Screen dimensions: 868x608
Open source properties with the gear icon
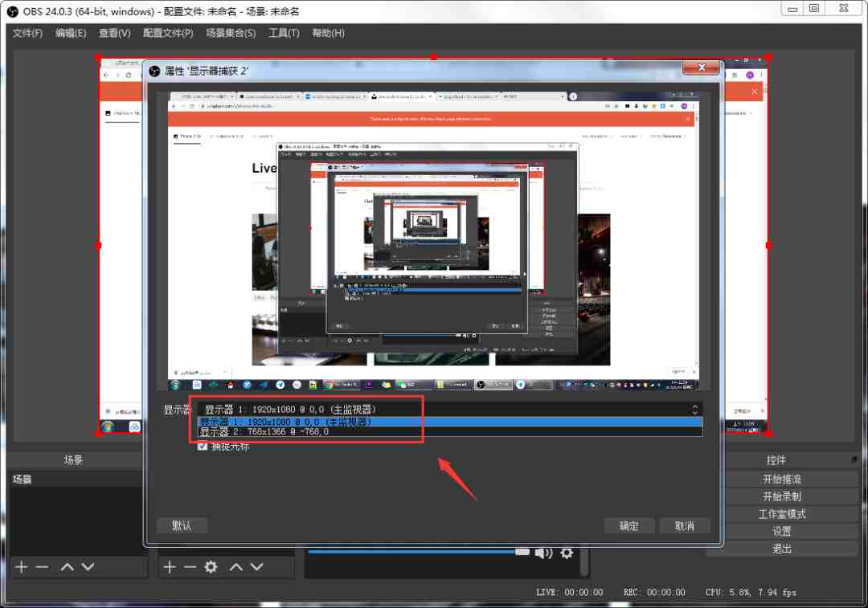[x=211, y=566]
